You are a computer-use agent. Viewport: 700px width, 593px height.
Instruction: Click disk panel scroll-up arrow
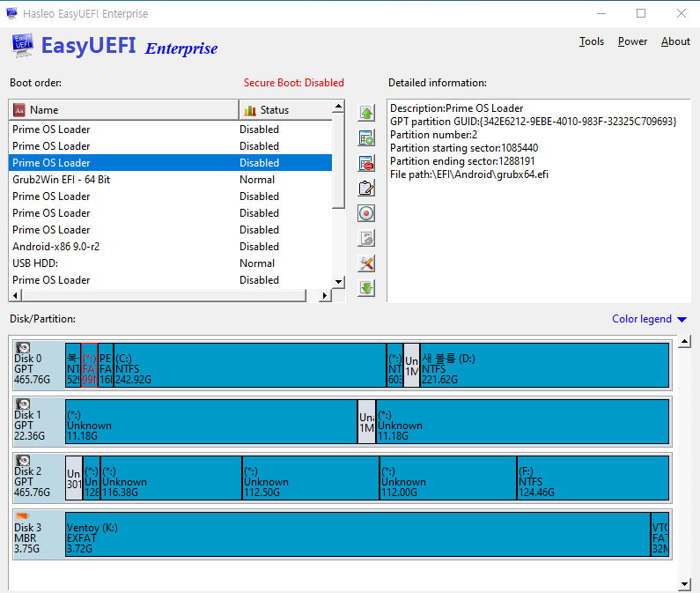pyautogui.click(x=684, y=342)
